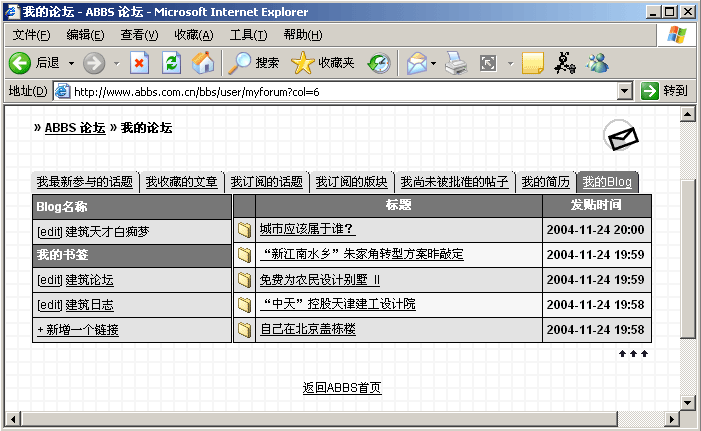Open post 城市应该属于谁？
This screenshot has width=701, height=431.
(x=308, y=229)
